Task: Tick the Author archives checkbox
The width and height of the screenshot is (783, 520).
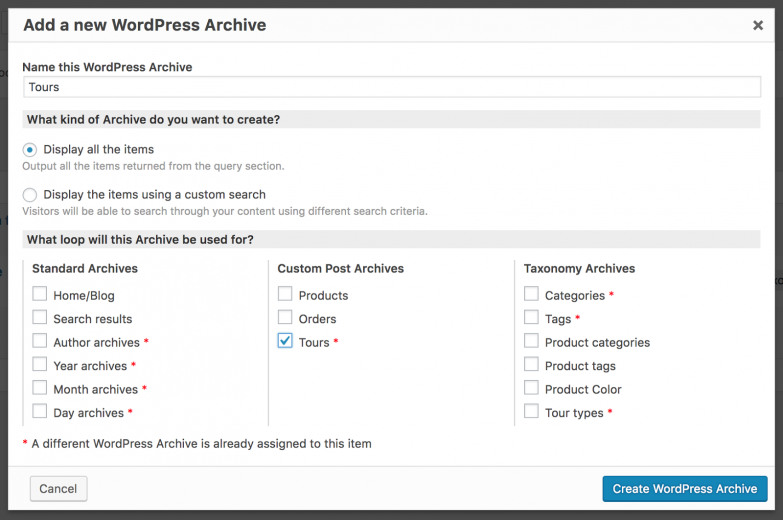Action: coord(39,341)
